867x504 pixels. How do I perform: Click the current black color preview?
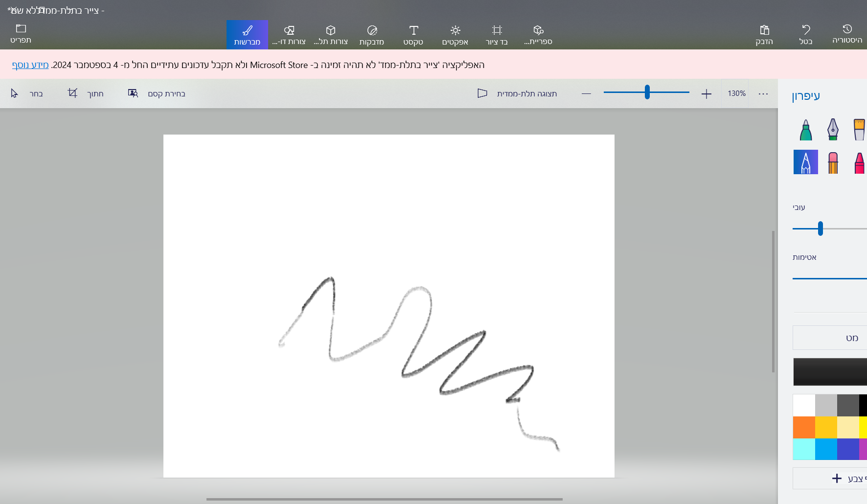click(x=830, y=372)
